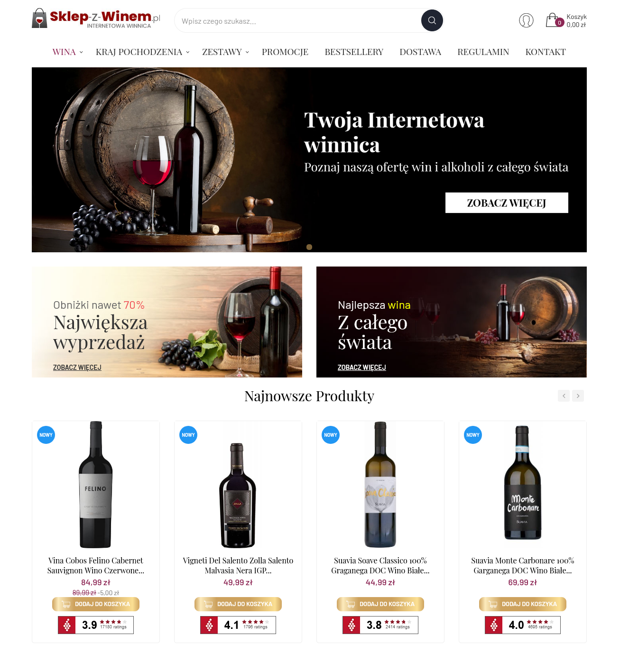Open the shopping cart bag icon
Viewport: 620px width, 672px height.
click(x=554, y=20)
